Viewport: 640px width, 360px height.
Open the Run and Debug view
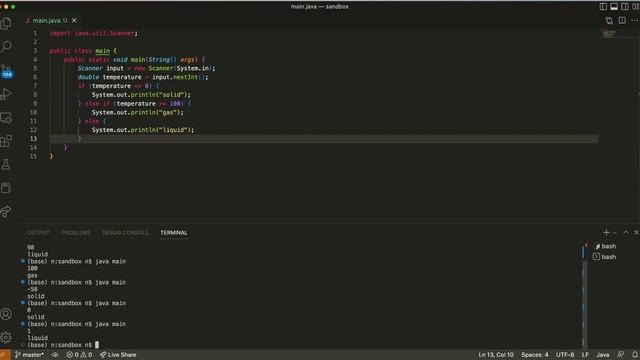click(x=6, y=94)
